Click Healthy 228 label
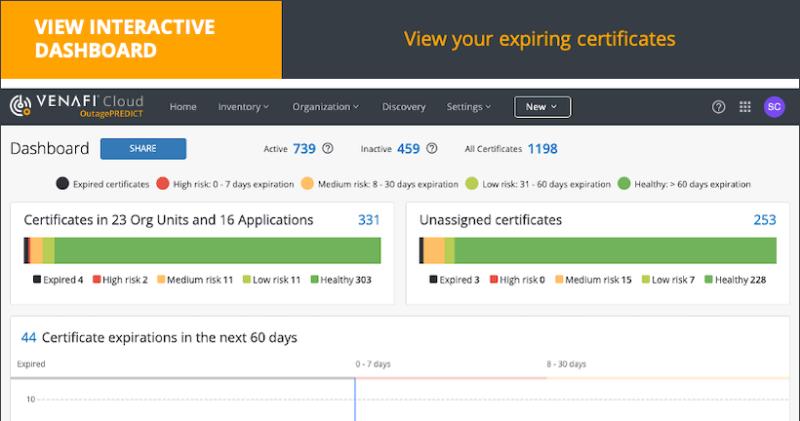This screenshot has width=800, height=421. [x=735, y=280]
